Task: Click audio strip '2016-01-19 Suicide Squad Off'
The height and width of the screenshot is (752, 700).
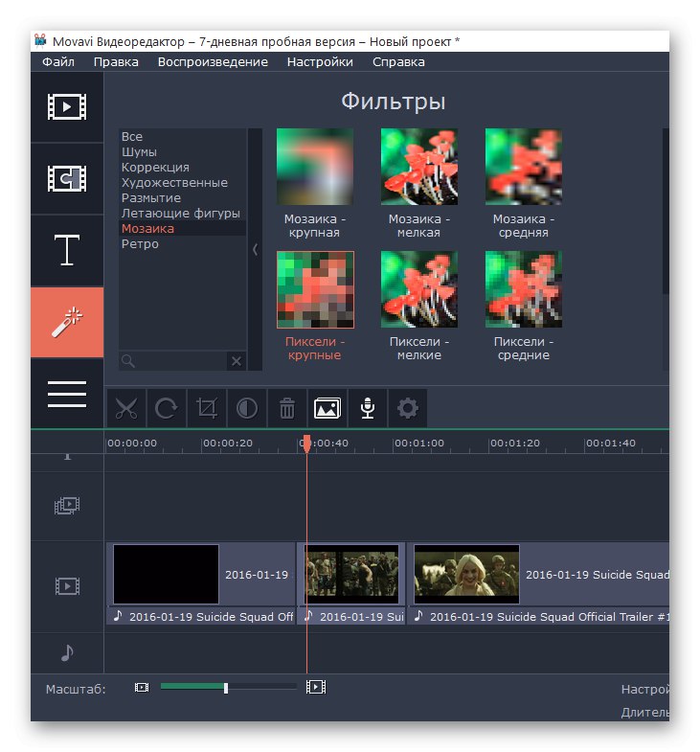Action: pos(201,616)
